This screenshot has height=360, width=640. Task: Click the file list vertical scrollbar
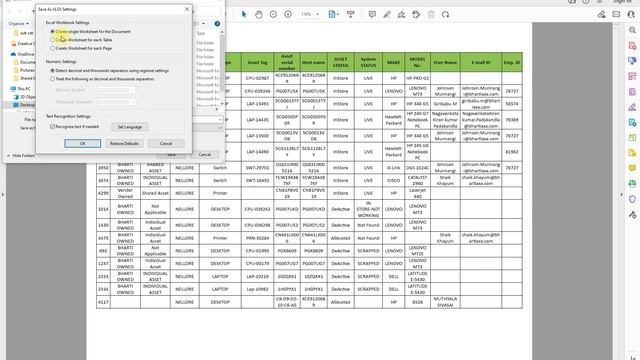222,68
